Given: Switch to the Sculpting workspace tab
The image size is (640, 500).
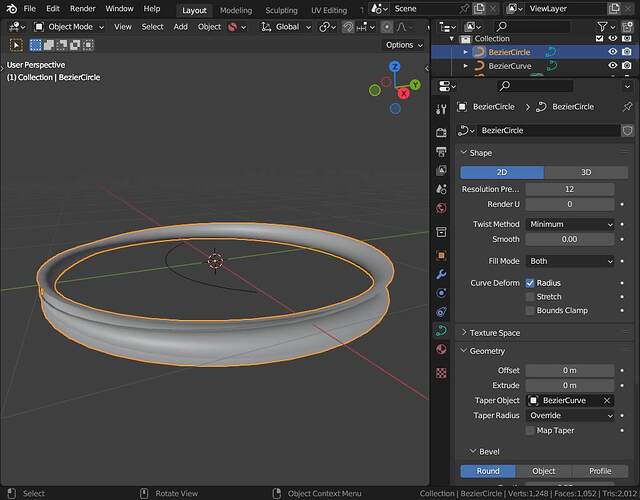Looking at the screenshot, I should [281, 10].
